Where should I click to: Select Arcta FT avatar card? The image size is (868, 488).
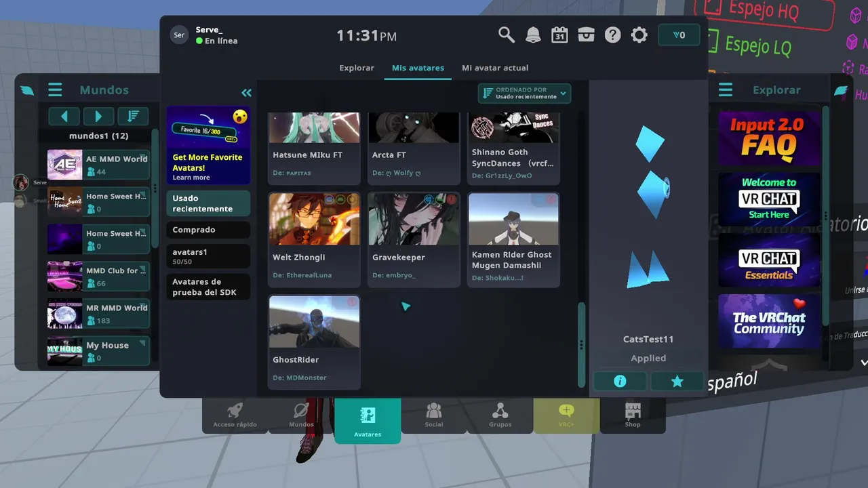point(414,148)
